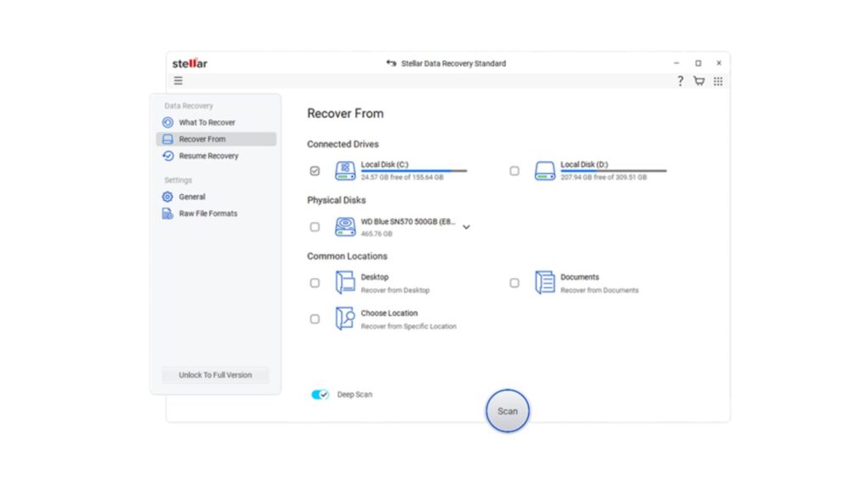Open the hamburger menu
868x489 pixels.
(x=178, y=81)
